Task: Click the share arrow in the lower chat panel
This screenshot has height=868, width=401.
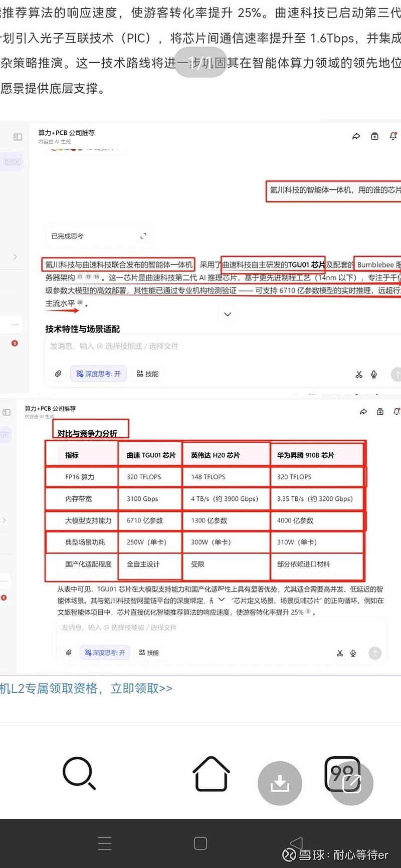Action: [363, 412]
